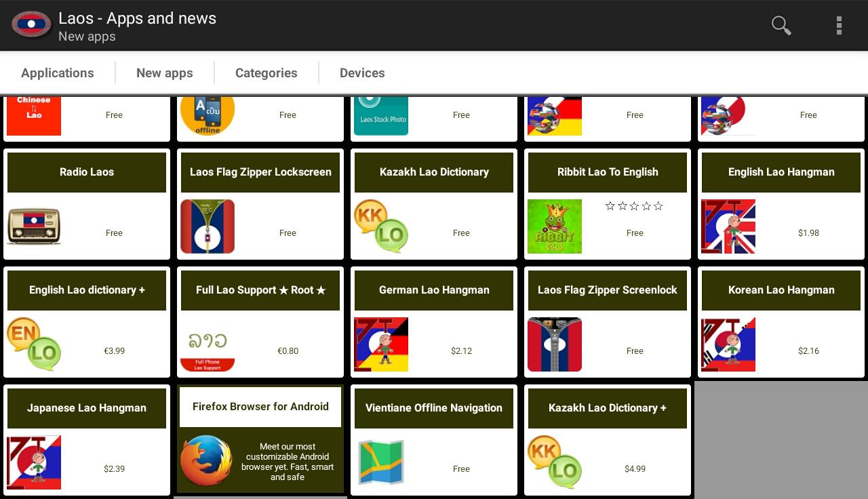
Task: Tap the teal Laos Stock Photo icon
Action: tap(381, 116)
